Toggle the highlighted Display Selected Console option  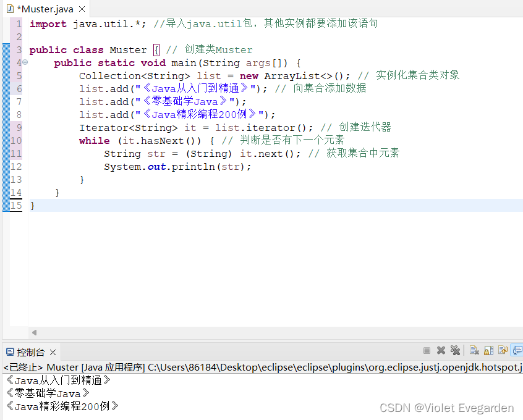pos(517,350)
